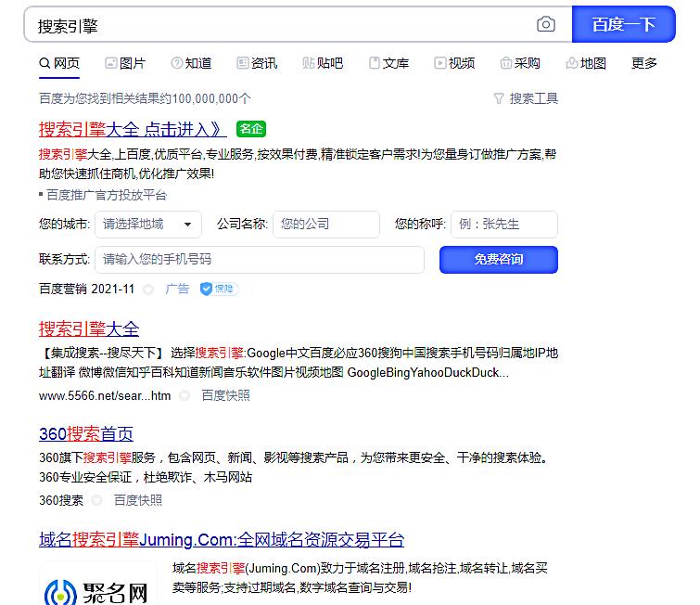Open the 地图 tab
Viewport: 700px width, 605px height.
click(586, 63)
